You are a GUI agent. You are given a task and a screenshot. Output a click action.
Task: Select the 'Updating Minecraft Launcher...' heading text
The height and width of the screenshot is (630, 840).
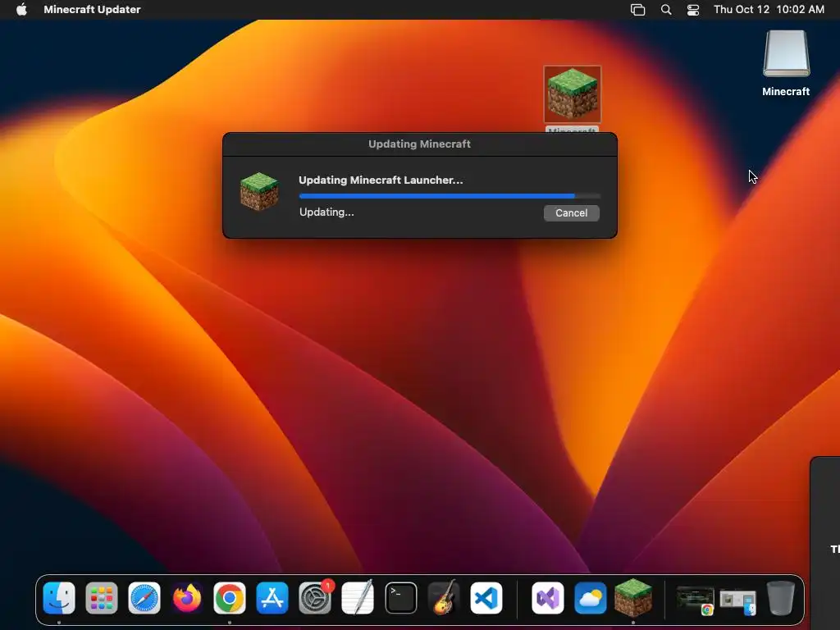[x=381, y=180]
